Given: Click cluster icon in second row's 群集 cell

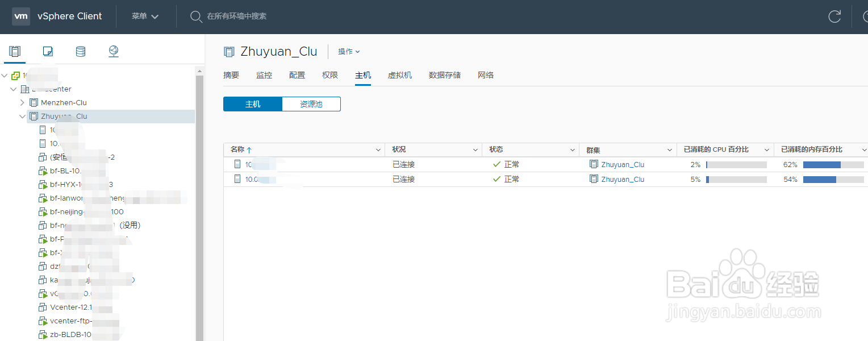Looking at the screenshot, I should point(594,179).
